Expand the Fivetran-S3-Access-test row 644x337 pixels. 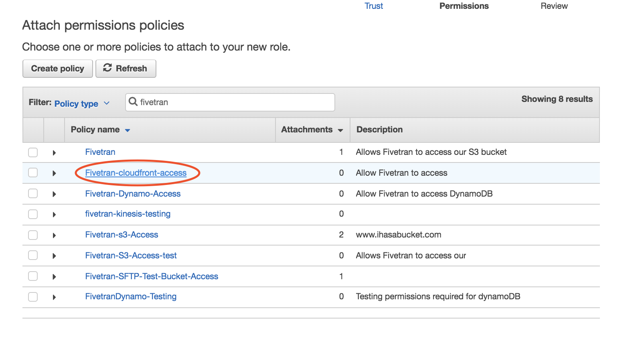coord(54,256)
